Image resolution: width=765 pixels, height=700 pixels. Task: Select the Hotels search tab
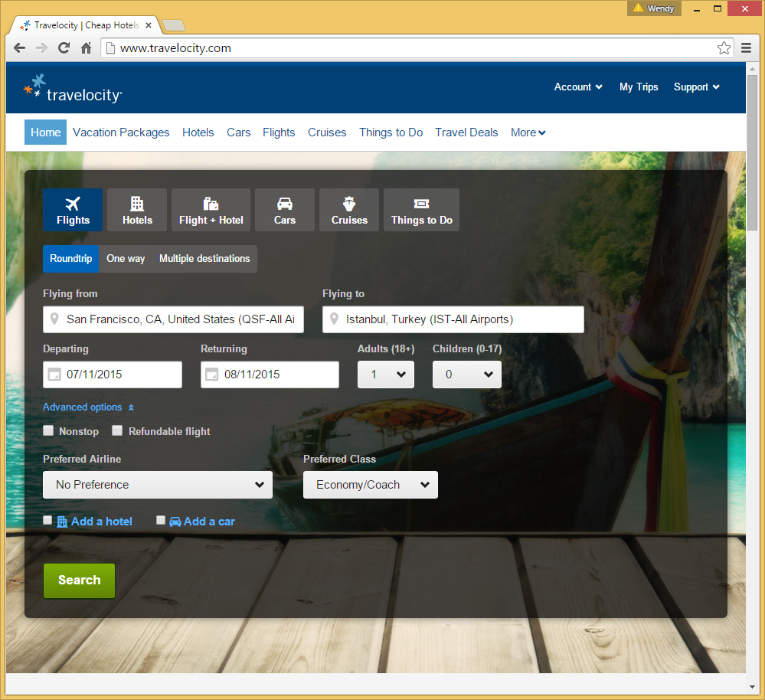point(137,210)
